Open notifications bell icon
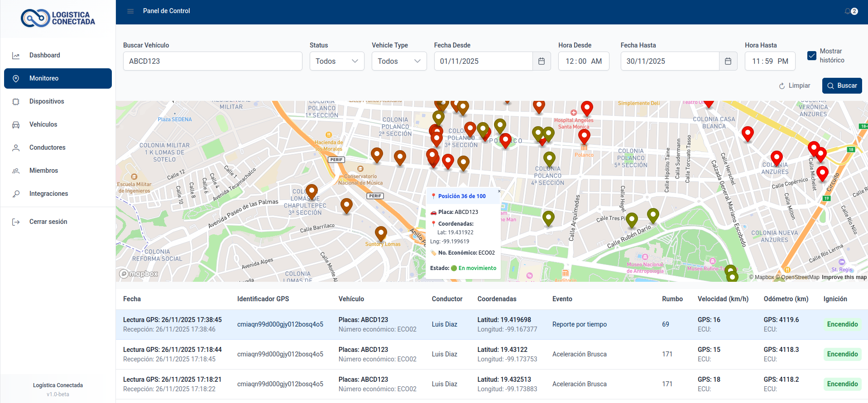 click(848, 11)
